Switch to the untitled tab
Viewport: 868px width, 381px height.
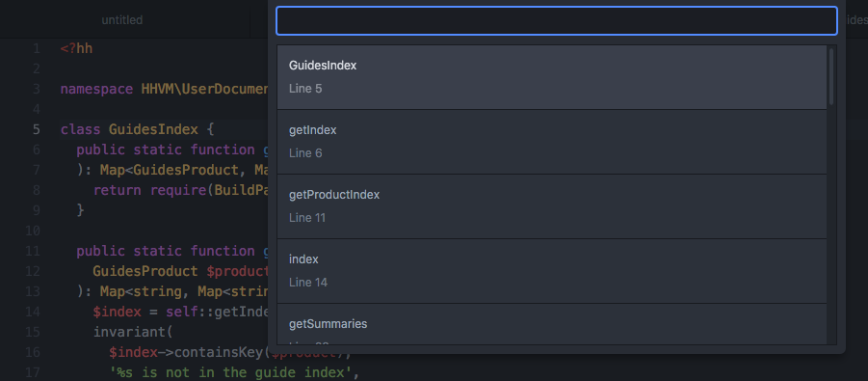(122, 20)
